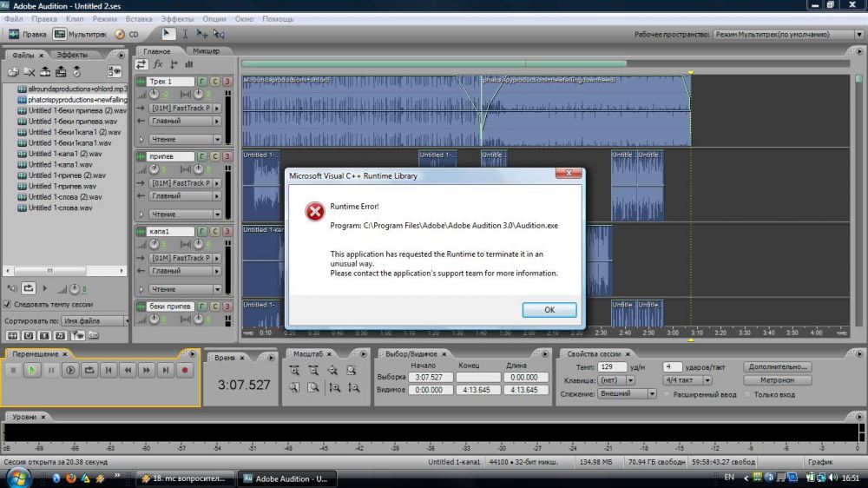Click the Rewind button
Screen dimensions: 868x488
128,370
